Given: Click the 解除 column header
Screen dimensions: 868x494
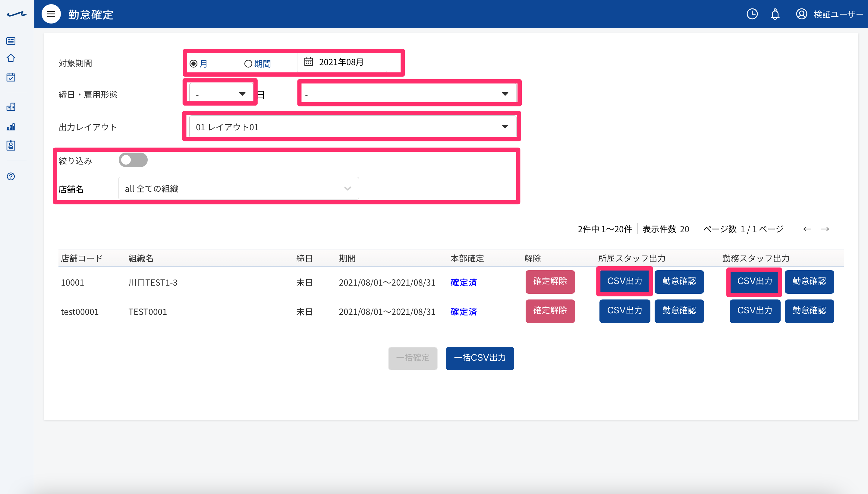Looking at the screenshot, I should pyautogui.click(x=533, y=258).
